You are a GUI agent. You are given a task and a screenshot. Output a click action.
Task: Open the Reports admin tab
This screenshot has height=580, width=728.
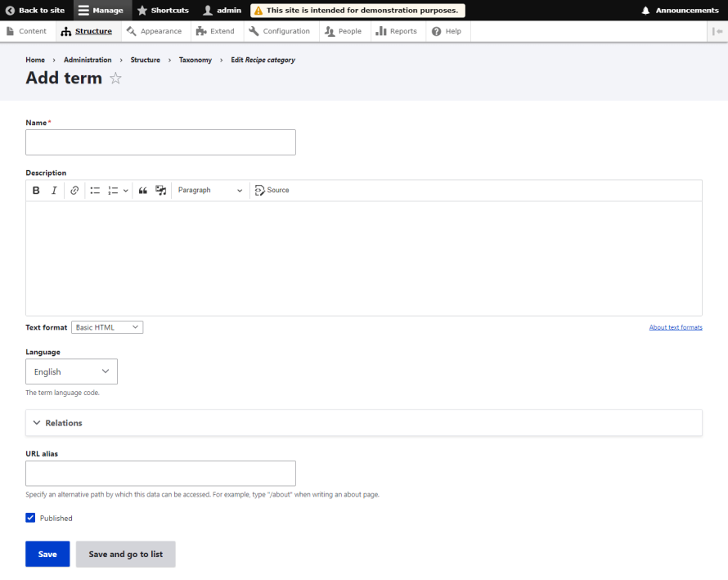click(x=397, y=31)
